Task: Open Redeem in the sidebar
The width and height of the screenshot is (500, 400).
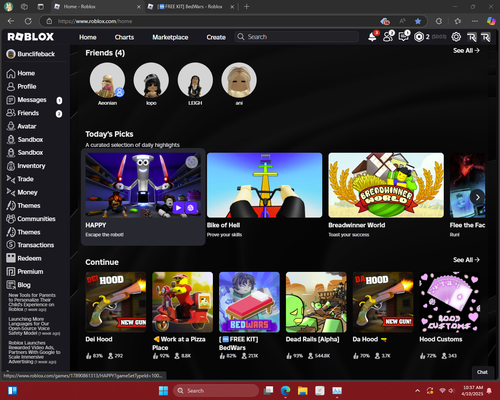Action: [24, 258]
